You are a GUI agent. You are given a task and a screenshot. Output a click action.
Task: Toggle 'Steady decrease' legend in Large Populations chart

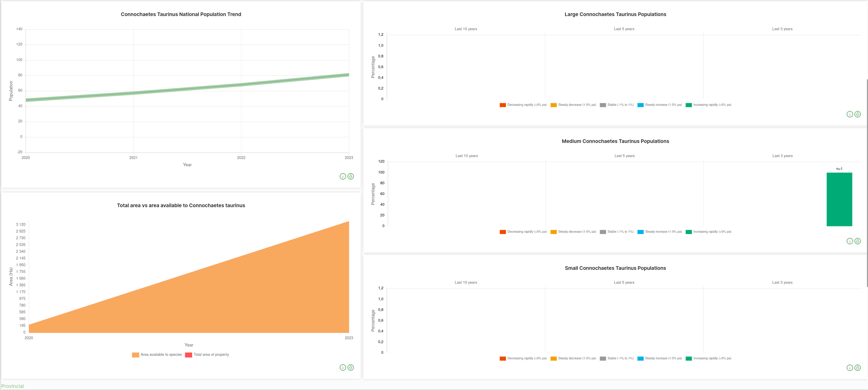pyautogui.click(x=573, y=105)
